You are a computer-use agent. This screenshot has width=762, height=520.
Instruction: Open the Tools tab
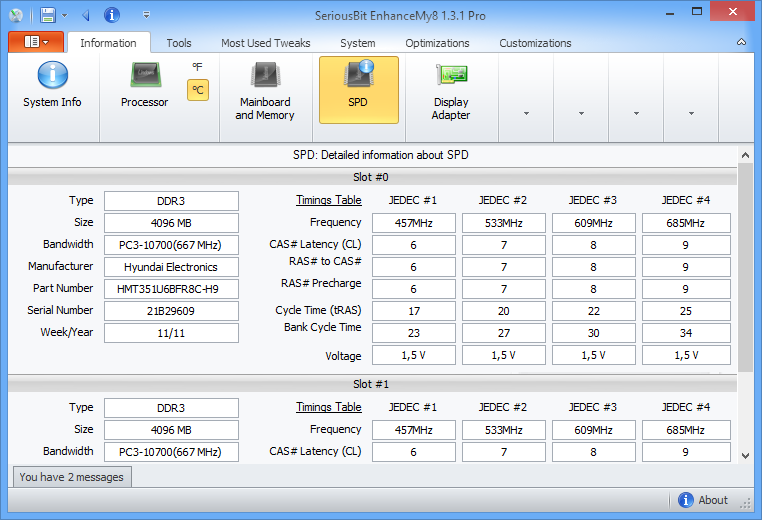click(179, 43)
